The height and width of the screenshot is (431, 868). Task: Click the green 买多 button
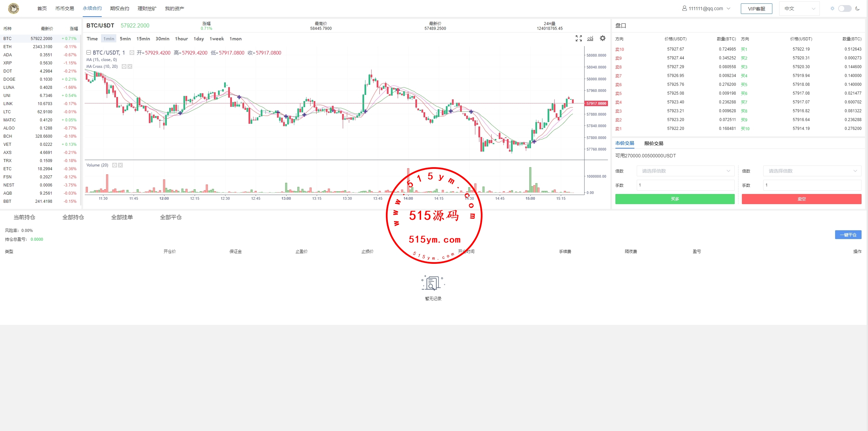(x=675, y=199)
